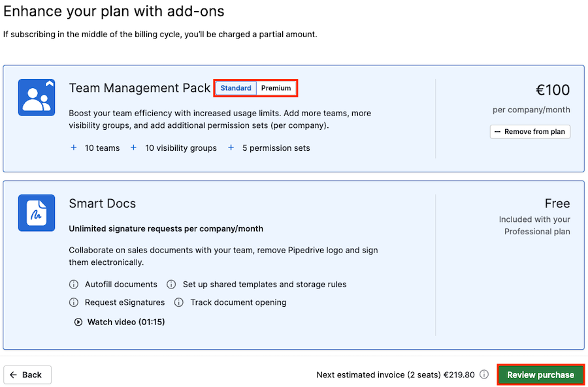Click the plus icon before 10 visibility groups
Screen dimensions: 588x387
(x=133, y=148)
